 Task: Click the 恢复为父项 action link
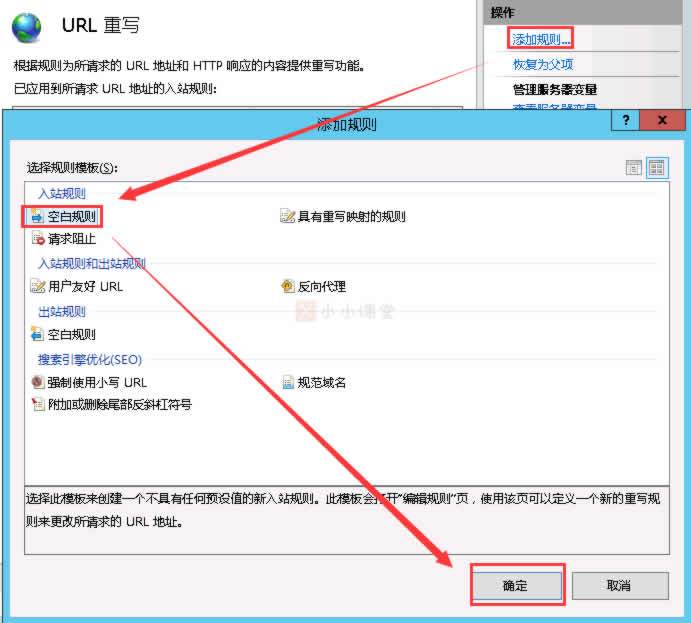click(543, 64)
